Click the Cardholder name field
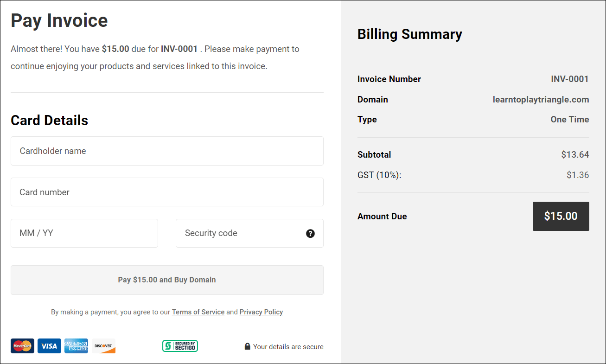606x364 pixels. (167, 151)
